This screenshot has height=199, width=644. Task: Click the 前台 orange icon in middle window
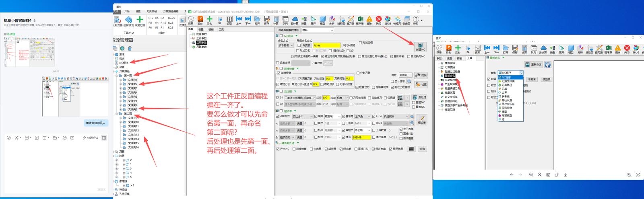(x=200, y=19)
